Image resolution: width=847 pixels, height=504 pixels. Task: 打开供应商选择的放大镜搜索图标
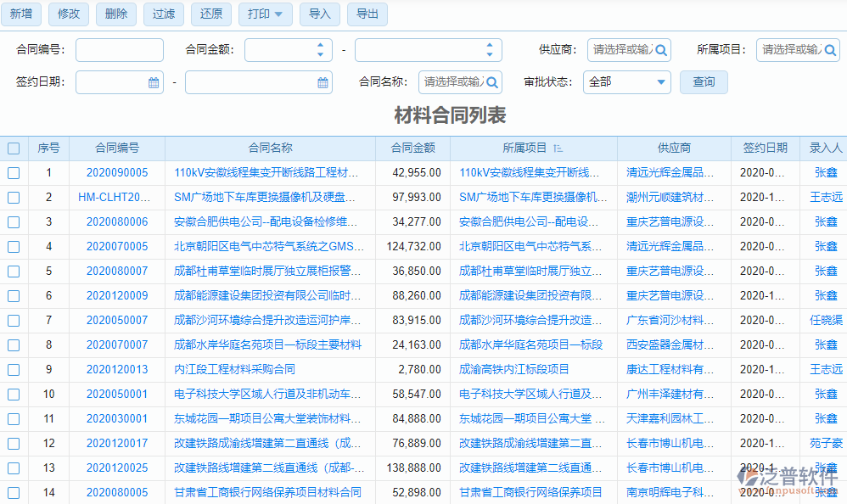[x=663, y=51]
